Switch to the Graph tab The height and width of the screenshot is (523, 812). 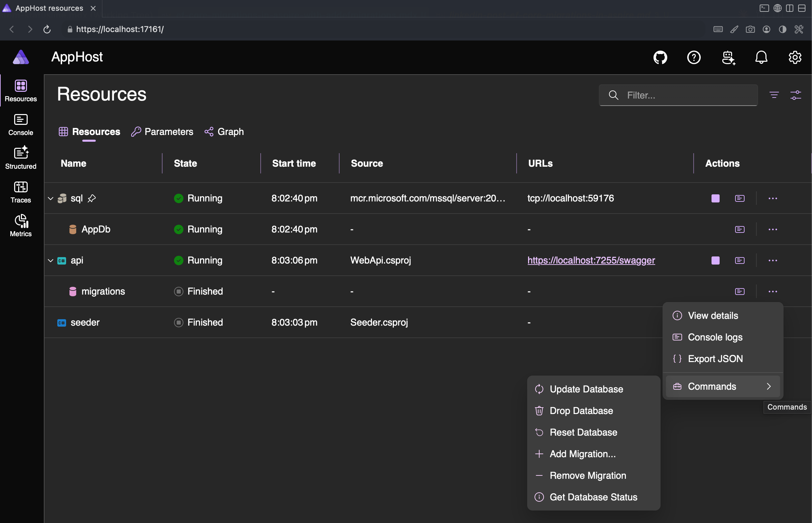coord(224,132)
